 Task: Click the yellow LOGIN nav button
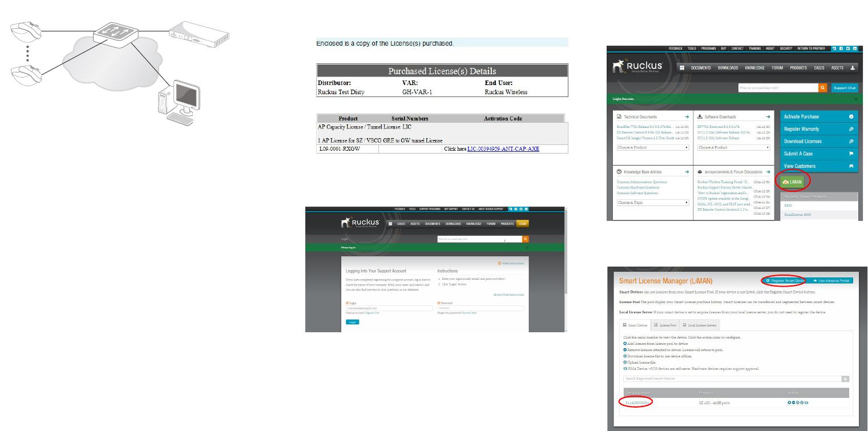pos(523,224)
